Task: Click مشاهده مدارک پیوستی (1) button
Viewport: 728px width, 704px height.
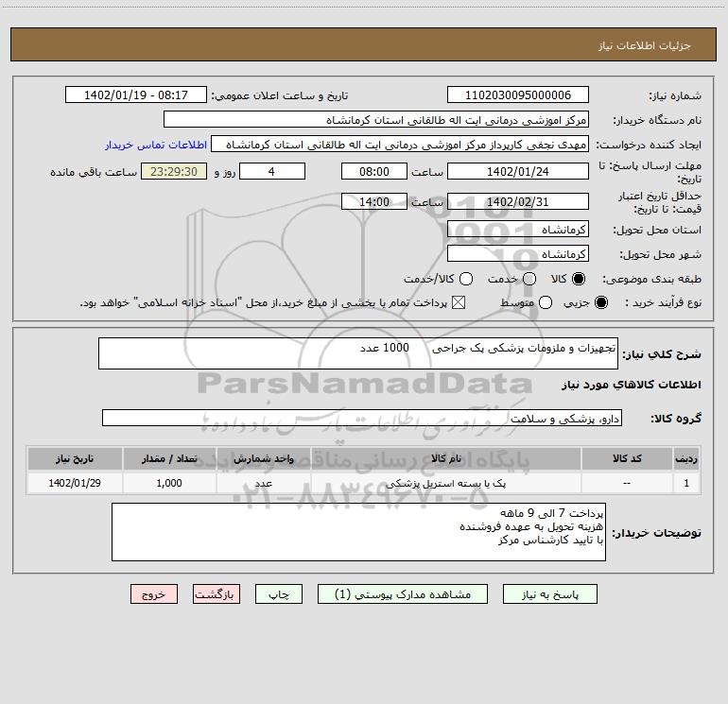Action: coord(403,594)
